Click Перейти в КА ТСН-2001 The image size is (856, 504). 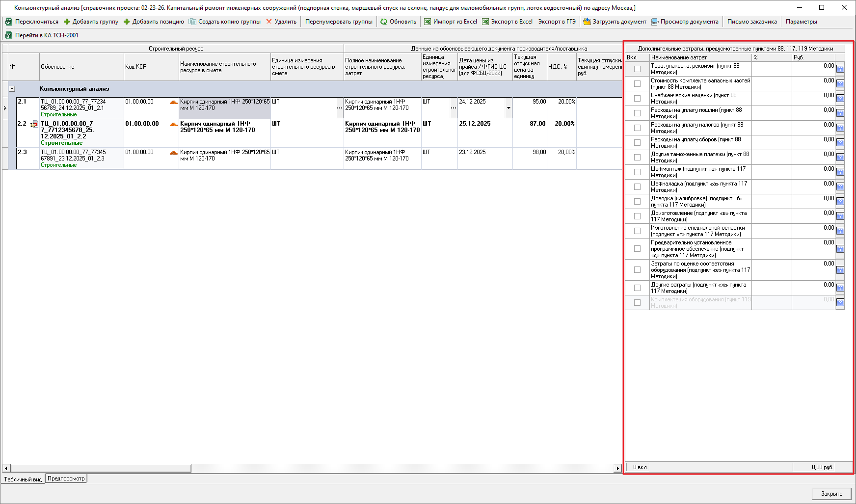[47, 35]
